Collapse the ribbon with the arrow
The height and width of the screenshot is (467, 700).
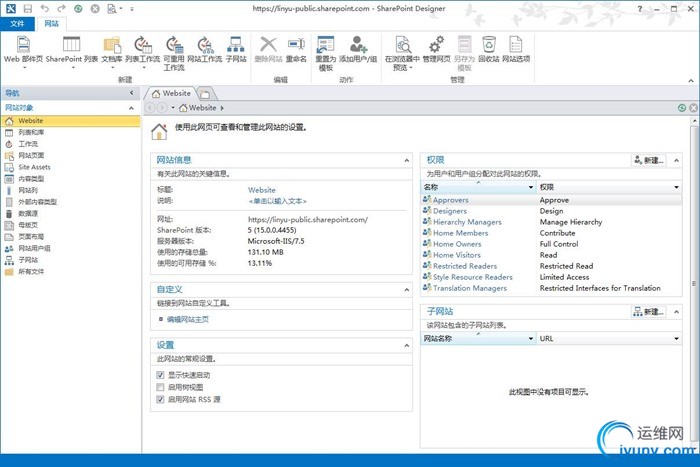[691, 80]
